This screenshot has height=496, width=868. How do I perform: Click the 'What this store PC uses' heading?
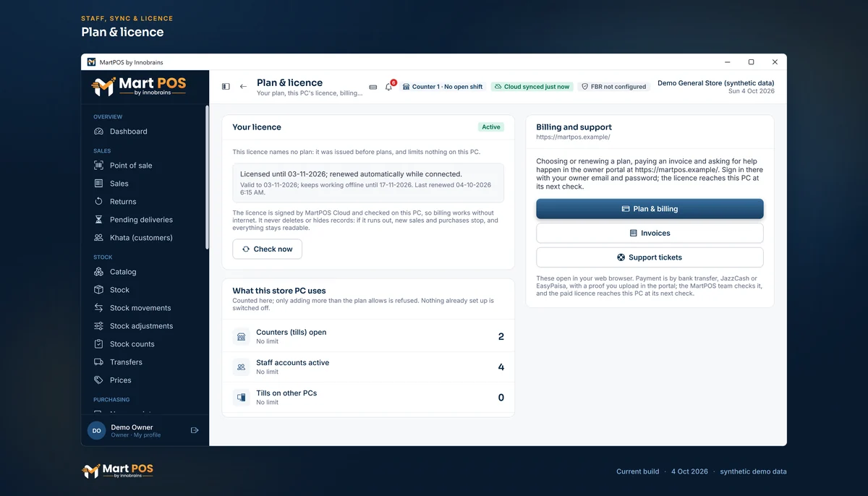279,291
